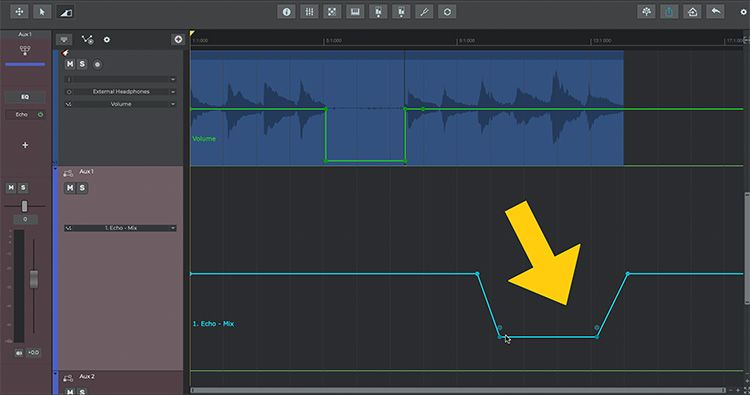Arm record on the audio track
Image resolution: width=750 pixels, height=395 pixels.
[97, 64]
